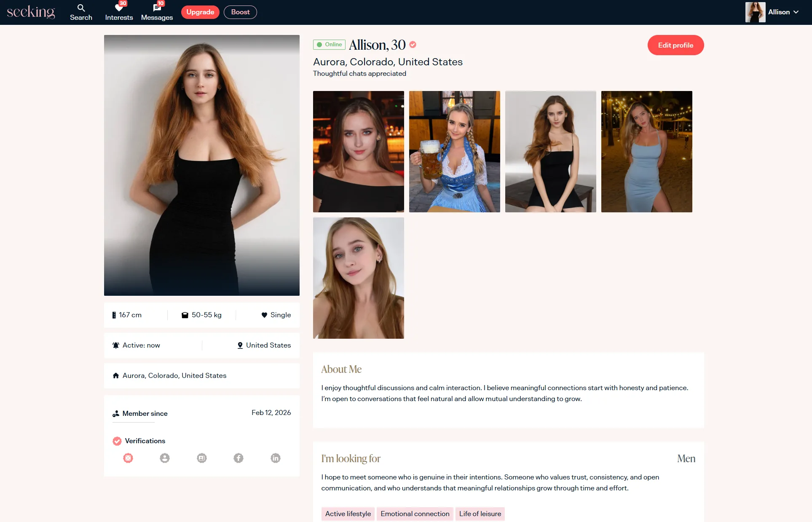Open the blue dress beach photo
Image resolution: width=812 pixels, height=522 pixels.
click(x=646, y=152)
